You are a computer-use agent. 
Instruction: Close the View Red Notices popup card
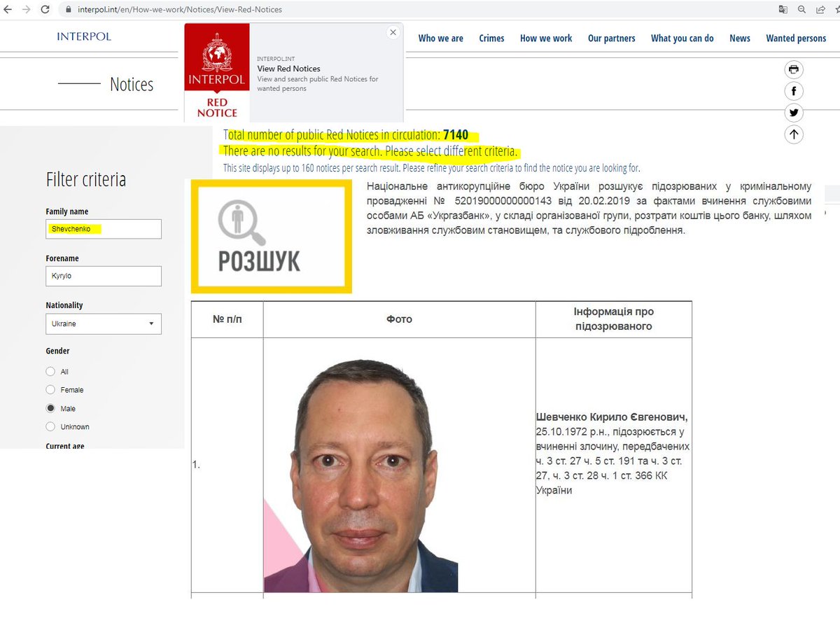click(393, 32)
